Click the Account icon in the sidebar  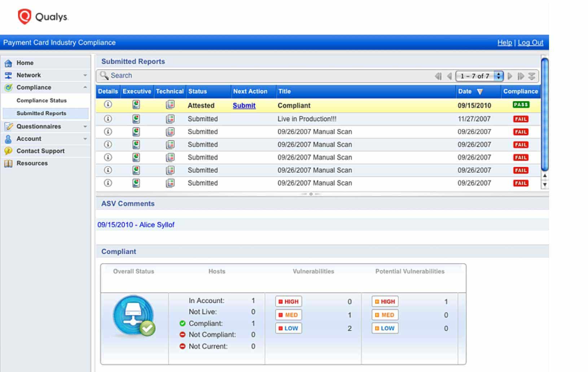click(8, 139)
